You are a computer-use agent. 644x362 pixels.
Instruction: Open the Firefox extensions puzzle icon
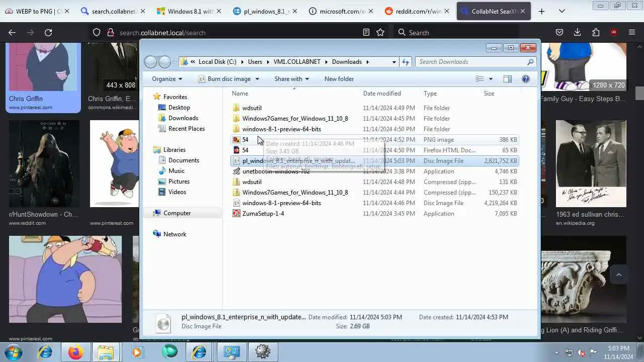(x=596, y=32)
